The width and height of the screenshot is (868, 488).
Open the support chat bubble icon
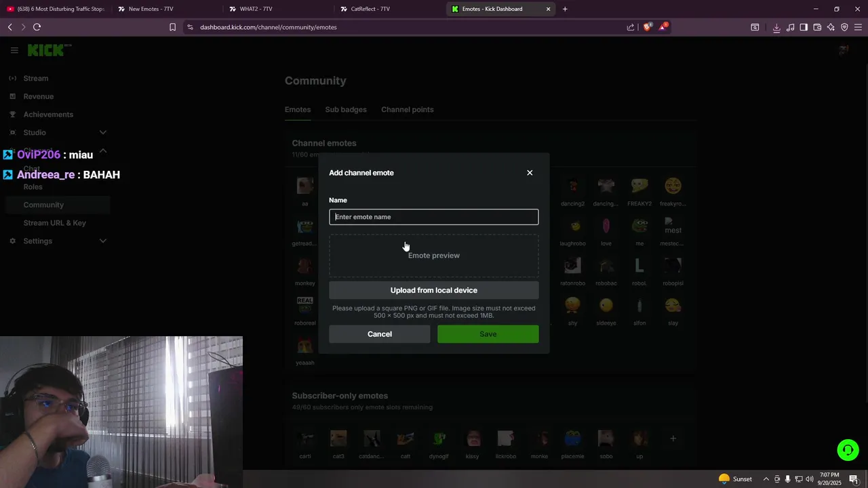pyautogui.click(x=848, y=450)
